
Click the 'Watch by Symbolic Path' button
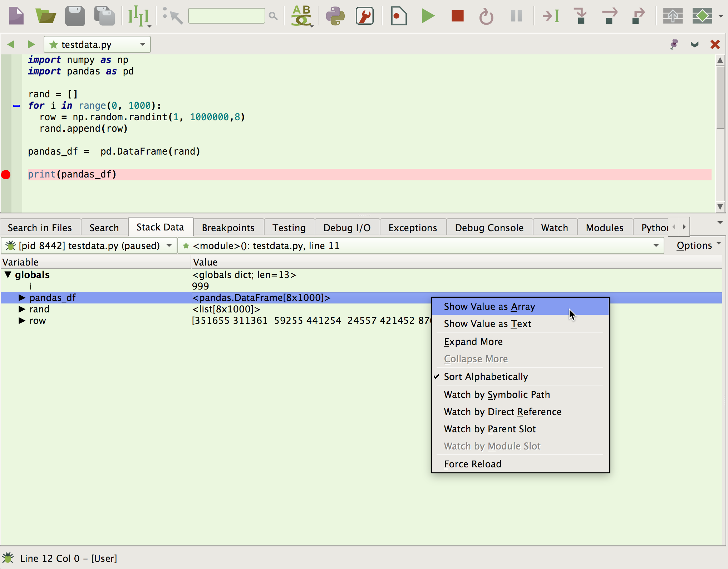point(496,394)
